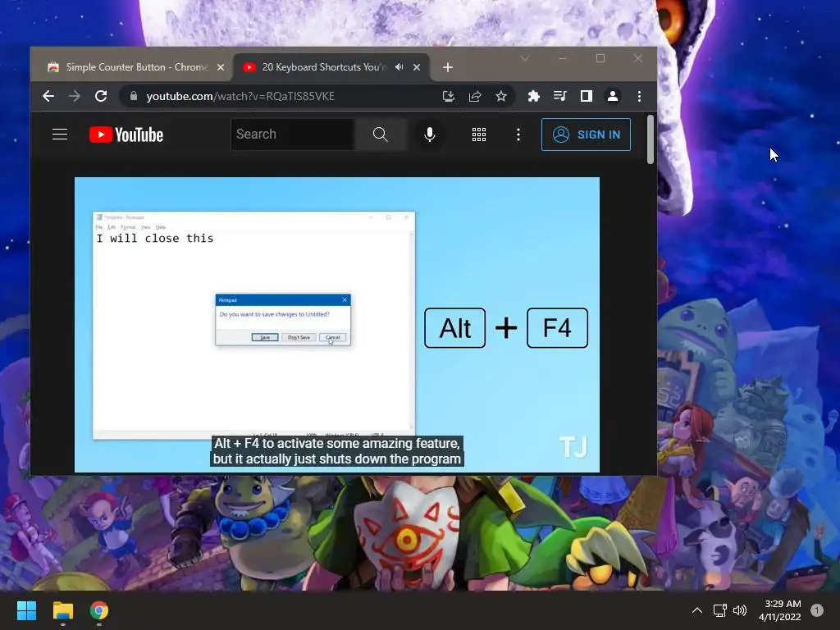View site info lock icon
This screenshot has height=630, width=840.
point(134,96)
